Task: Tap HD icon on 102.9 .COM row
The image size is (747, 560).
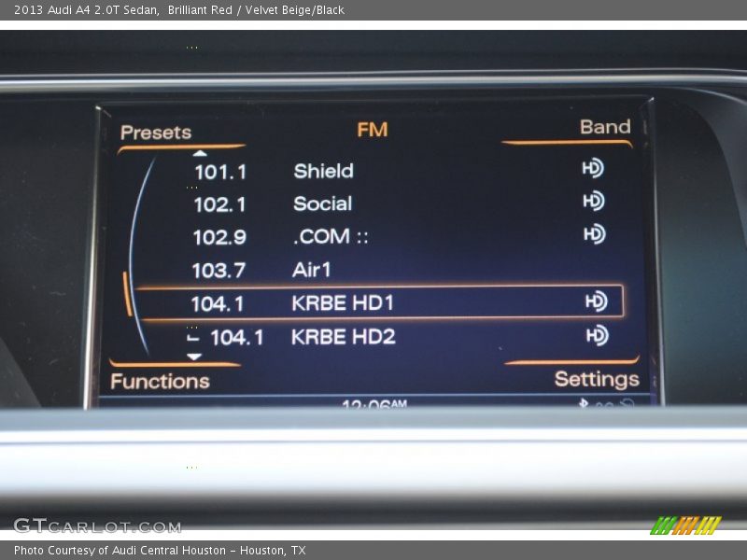Action: pyautogui.click(x=595, y=234)
